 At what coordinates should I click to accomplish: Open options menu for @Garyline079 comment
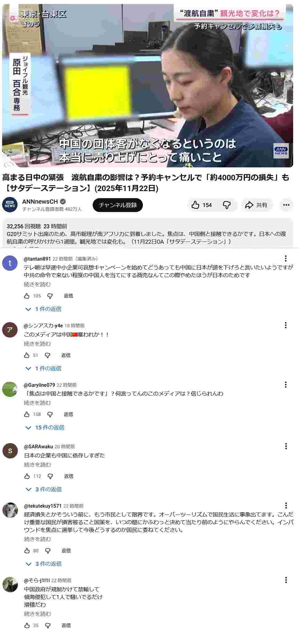click(286, 385)
